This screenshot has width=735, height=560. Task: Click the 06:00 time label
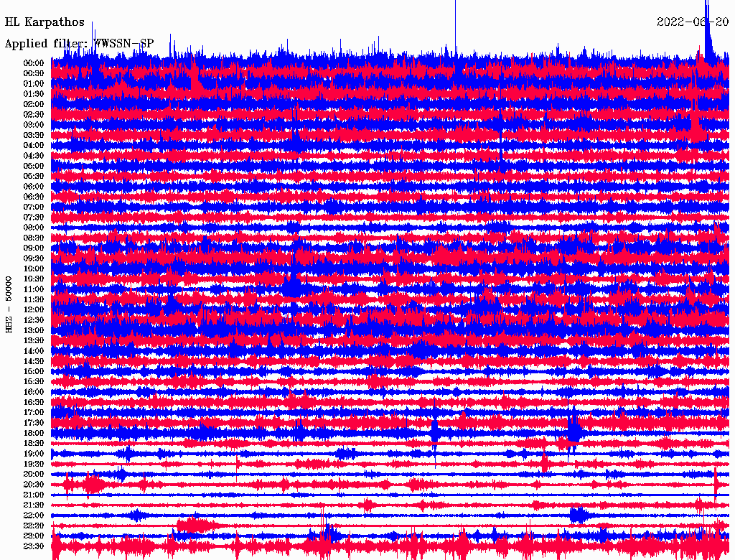pos(34,187)
